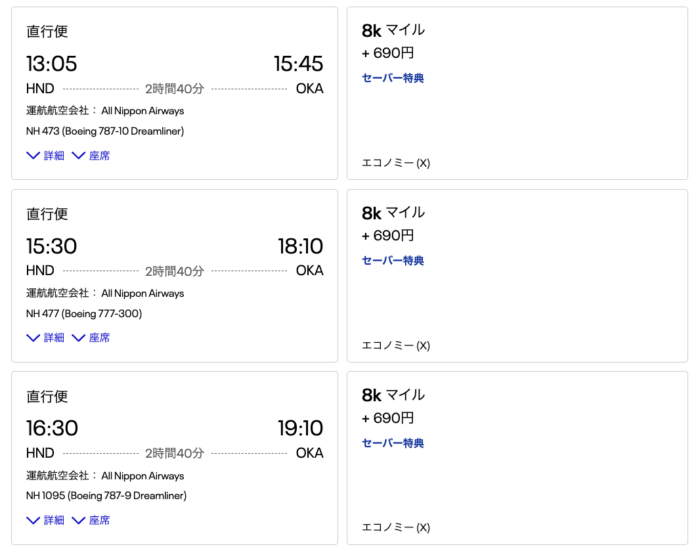Screen dimensions: 700x549
Task: Open セーバー特典 link for NH 473 fare
Action: (x=393, y=78)
